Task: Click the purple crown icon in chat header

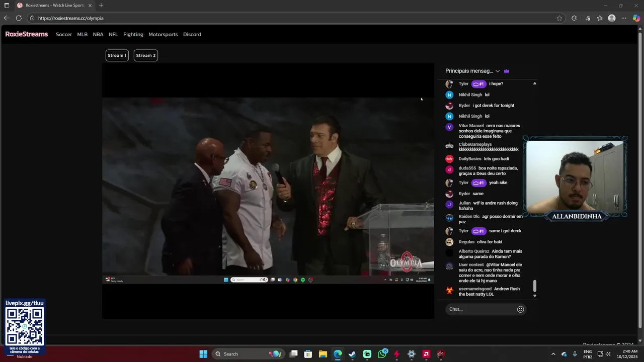Action: [x=507, y=71]
